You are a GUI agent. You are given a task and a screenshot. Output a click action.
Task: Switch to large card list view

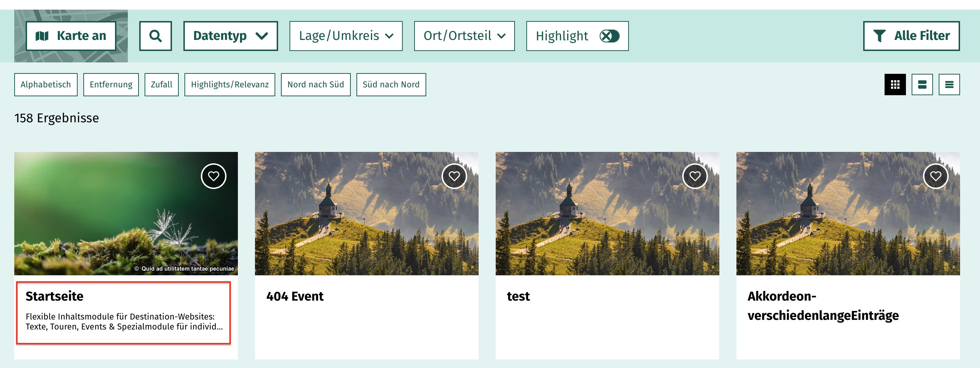[x=922, y=85]
